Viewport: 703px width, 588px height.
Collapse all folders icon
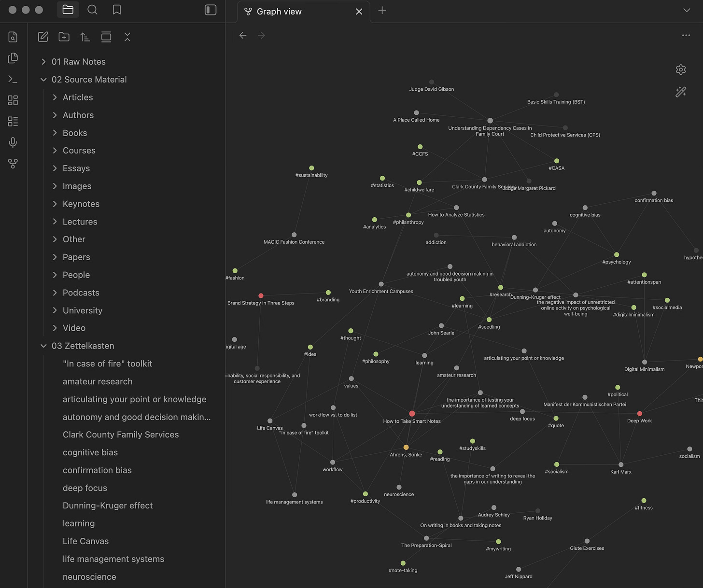[127, 37]
